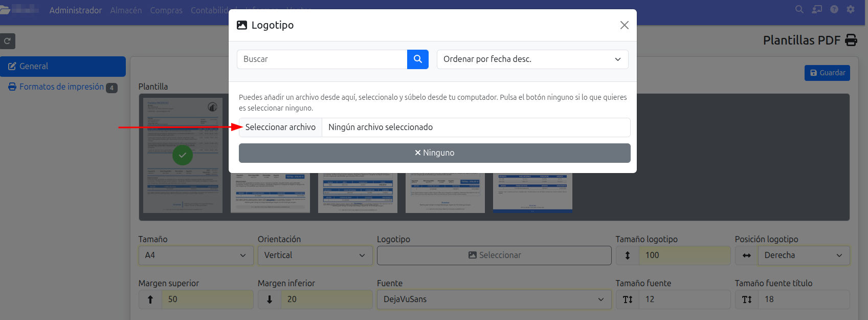Close the Logotipo dialog
Screen dimensions: 868x320
pos(624,25)
